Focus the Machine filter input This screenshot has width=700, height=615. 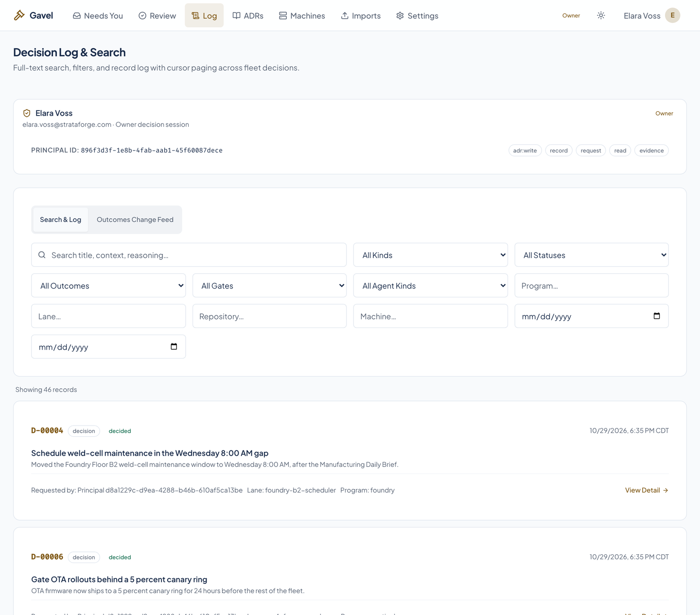[x=431, y=316]
